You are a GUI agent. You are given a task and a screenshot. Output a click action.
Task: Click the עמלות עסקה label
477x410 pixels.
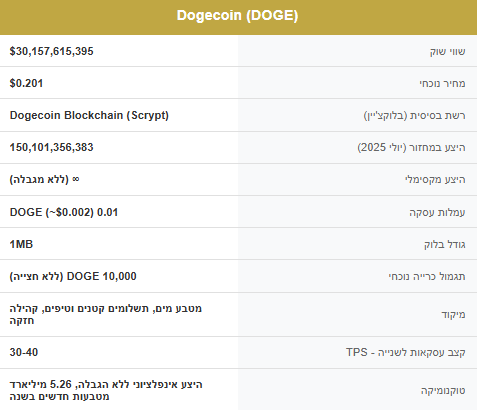click(437, 212)
